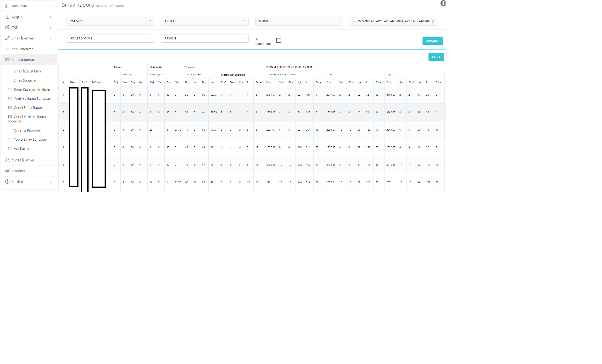Select Öğrenci Raporları in sidebar
This screenshot has width=602, height=364.
tap(27, 130)
